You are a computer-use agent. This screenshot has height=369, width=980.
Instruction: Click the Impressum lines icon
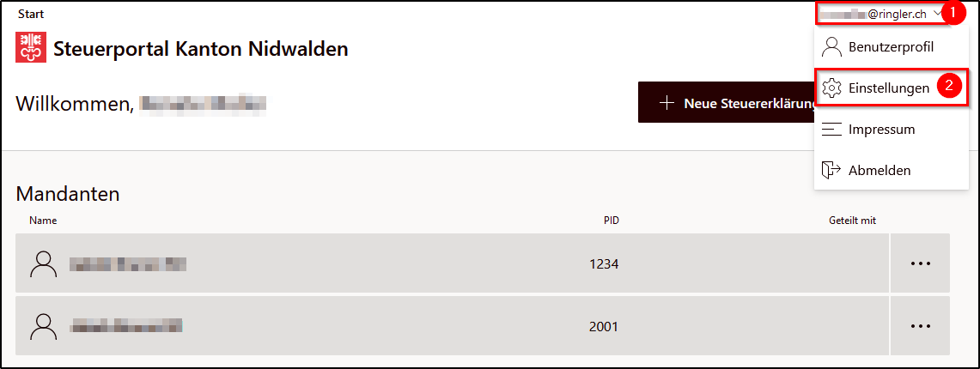pos(832,130)
